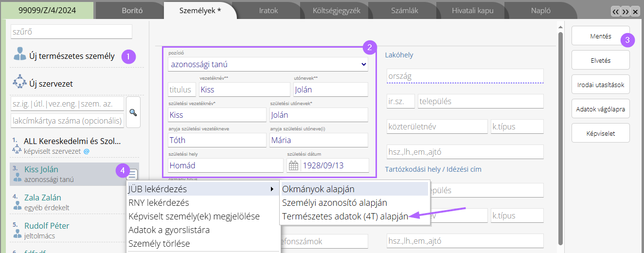The image size is (644, 253).
Task: Open the birth date calendar picker icon
Action: pos(293,165)
